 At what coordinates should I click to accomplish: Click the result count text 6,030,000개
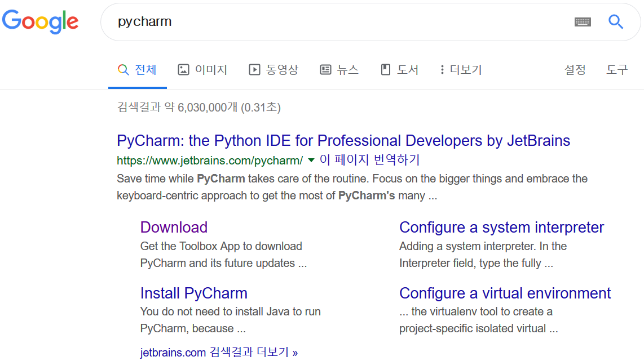[x=208, y=108]
